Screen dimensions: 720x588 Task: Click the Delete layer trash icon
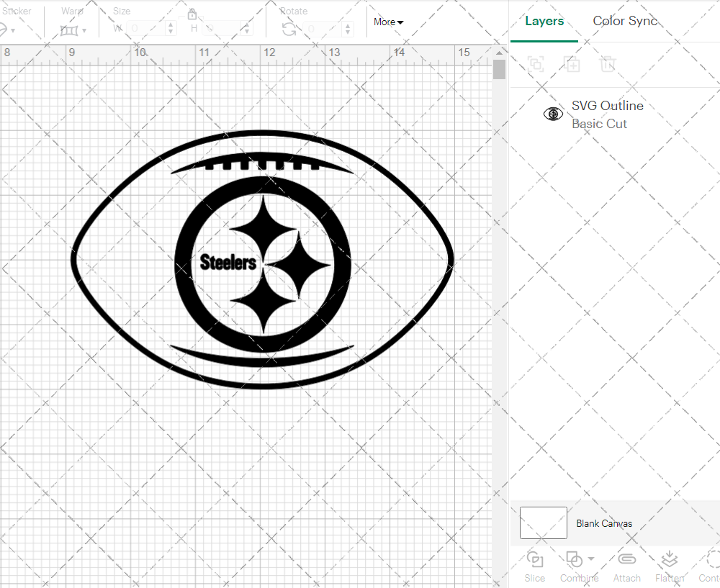coord(608,64)
